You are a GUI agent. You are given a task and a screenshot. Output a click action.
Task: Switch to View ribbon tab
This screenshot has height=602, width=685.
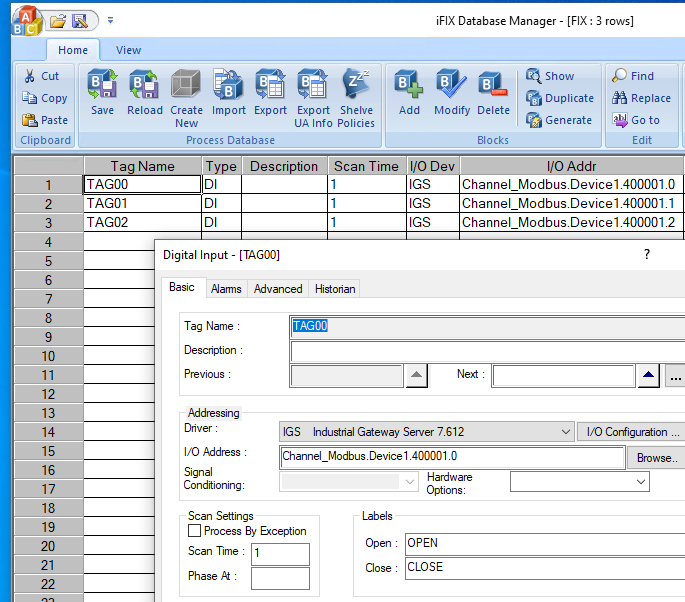128,50
